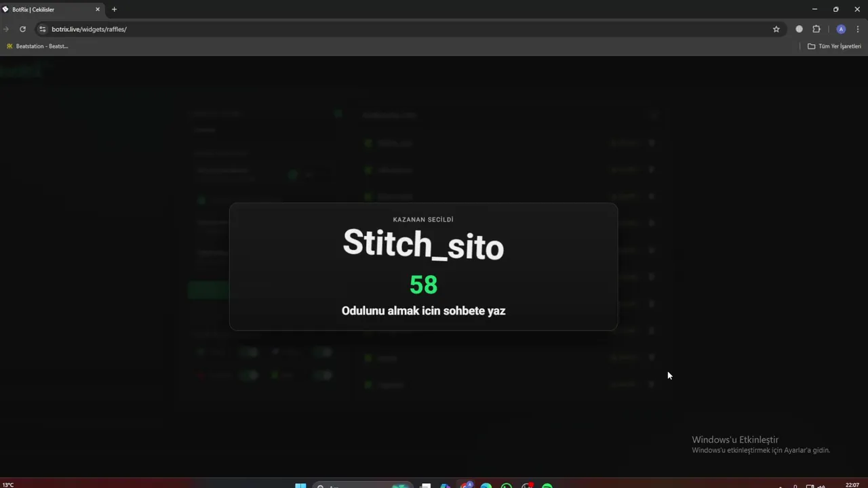Image resolution: width=868 pixels, height=488 pixels.
Task: Open the Chrome Extensions puzzle menu
Action: point(816,29)
